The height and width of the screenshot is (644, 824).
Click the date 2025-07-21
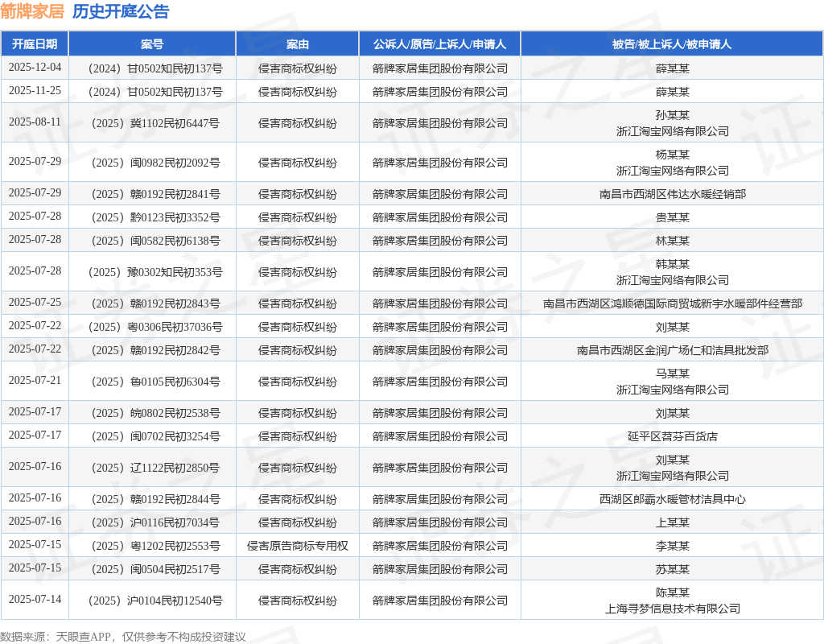[x=35, y=380]
